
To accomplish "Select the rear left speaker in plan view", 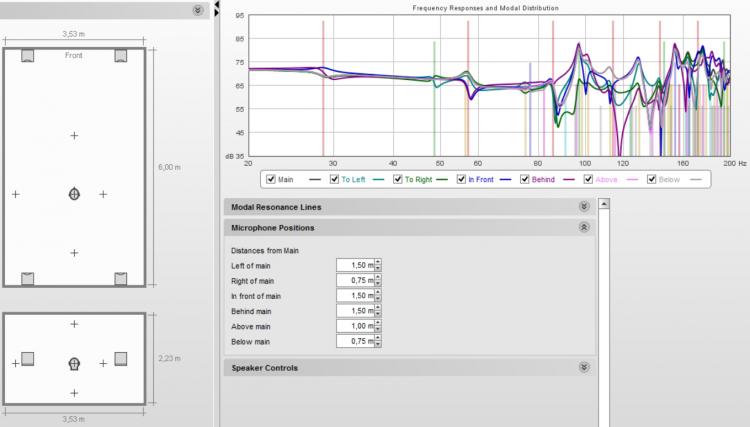I will pyautogui.click(x=28, y=279).
